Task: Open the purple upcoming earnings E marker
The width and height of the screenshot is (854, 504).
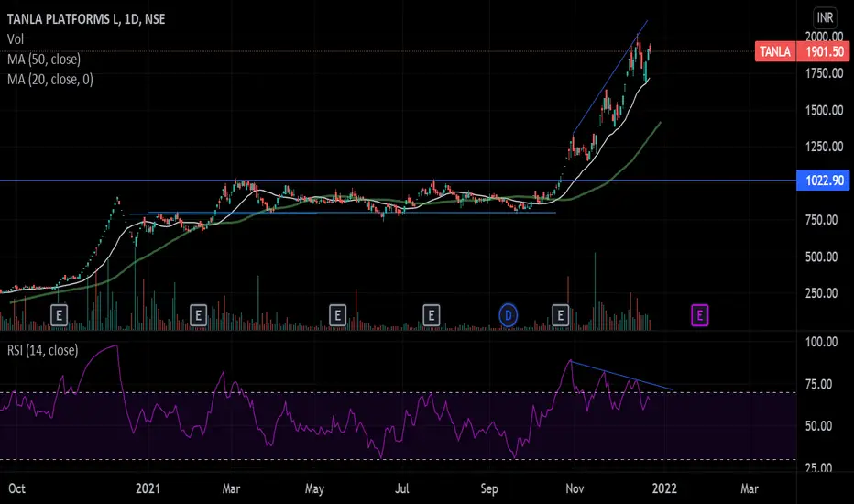Action: [x=699, y=315]
